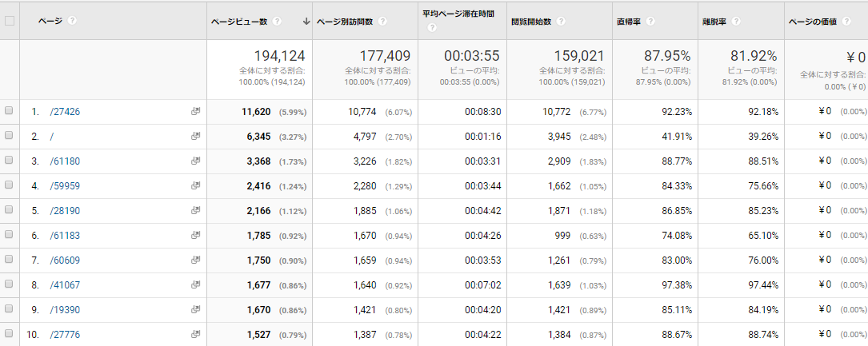Image resolution: width=868 pixels, height=346 pixels.
Task: Click help icon beside ページ別訪問数 header
Action: (x=384, y=21)
